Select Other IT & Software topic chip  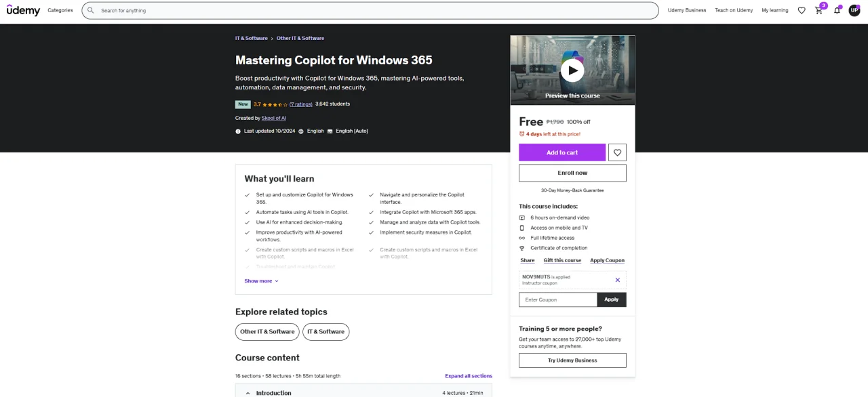coord(267,332)
